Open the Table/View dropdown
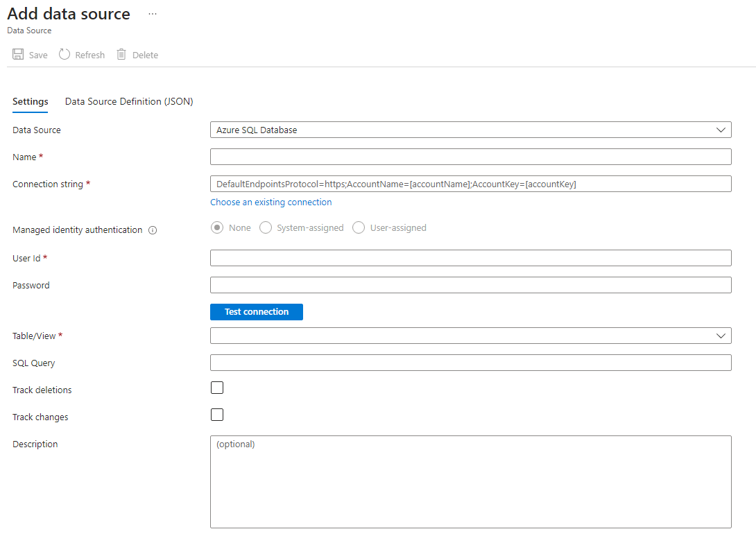The width and height of the screenshot is (756, 554). pos(720,336)
